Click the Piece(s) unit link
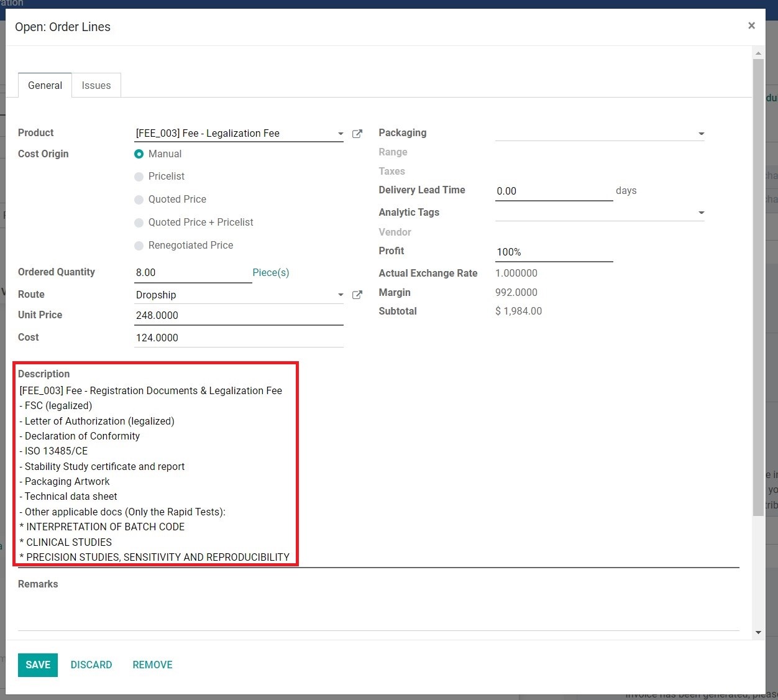Image resolution: width=778 pixels, height=700 pixels. [x=271, y=272]
